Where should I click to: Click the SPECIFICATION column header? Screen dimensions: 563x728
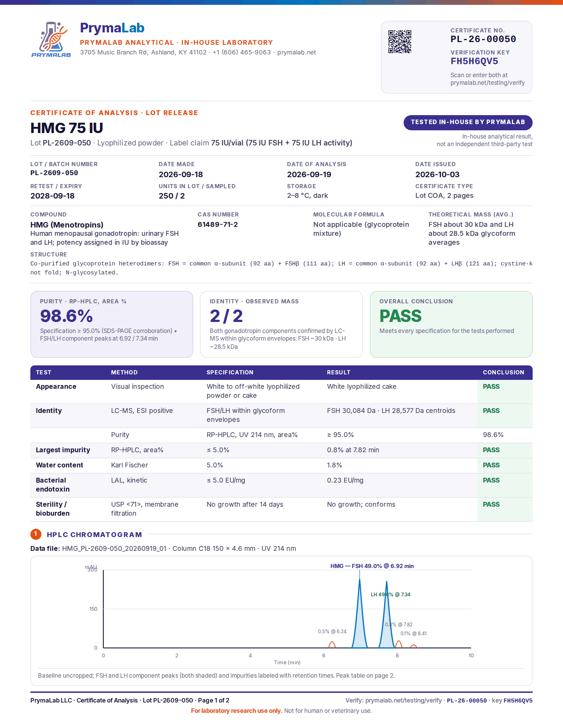tap(230, 372)
